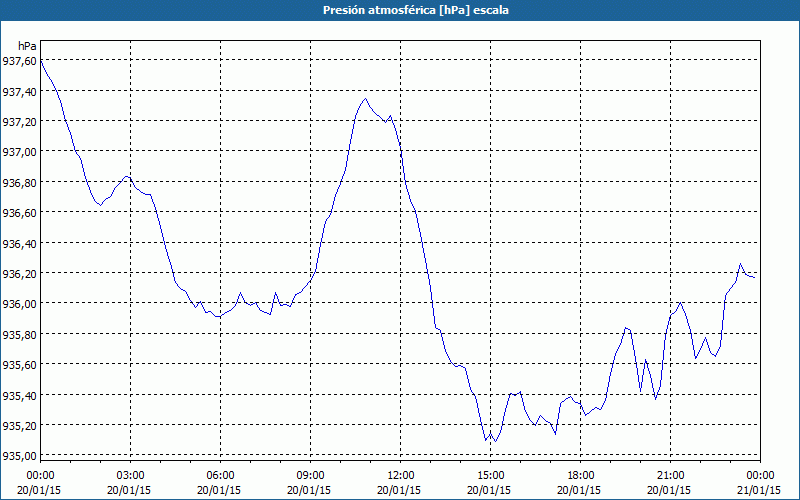The image size is (800, 500).
Task: Select the 936,20 y-axis value
Action: 19,274
